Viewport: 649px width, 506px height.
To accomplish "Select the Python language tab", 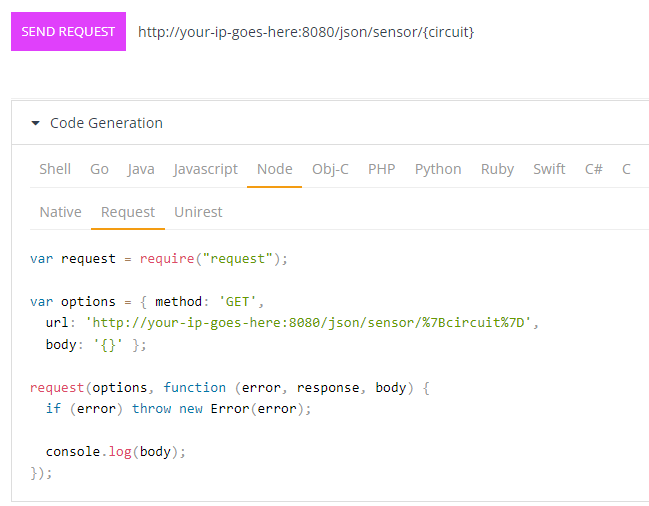I will [x=438, y=169].
